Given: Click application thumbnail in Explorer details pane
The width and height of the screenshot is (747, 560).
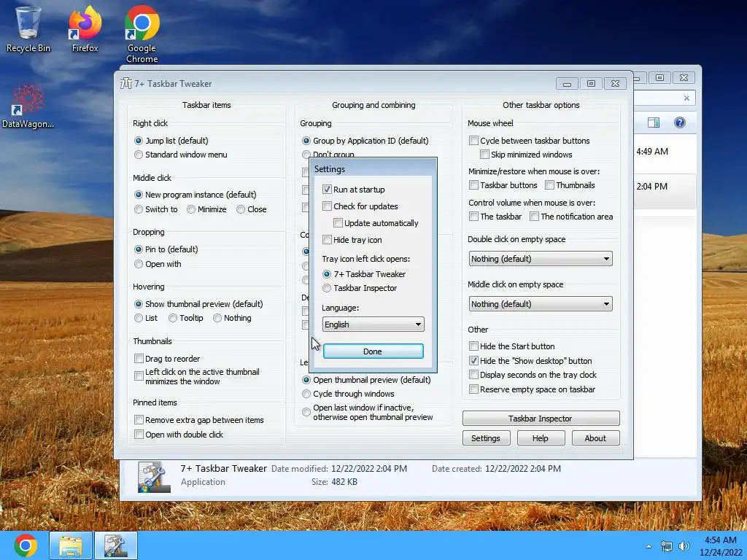Looking at the screenshot, I should click(x=154, y=476).
